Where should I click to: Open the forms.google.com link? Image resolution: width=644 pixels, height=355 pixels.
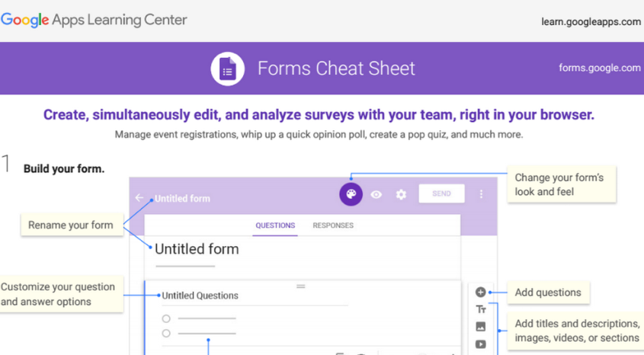click(599, 68)
